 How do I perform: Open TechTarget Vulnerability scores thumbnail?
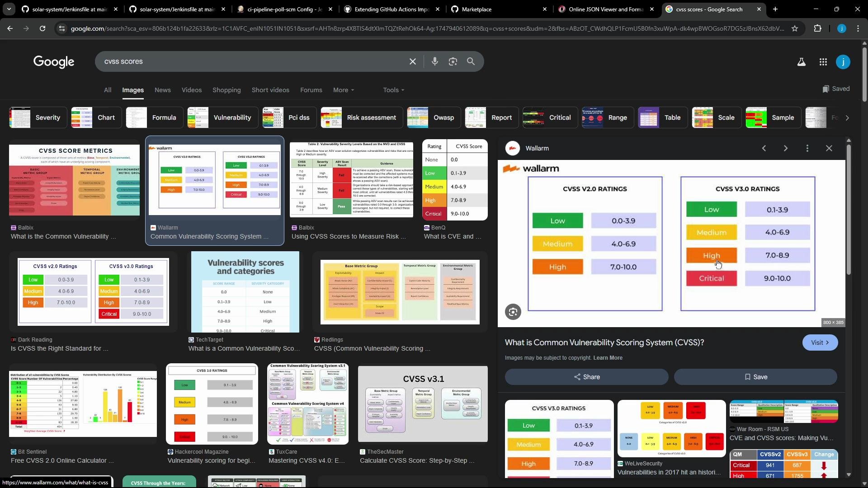[x=245, y=292]
